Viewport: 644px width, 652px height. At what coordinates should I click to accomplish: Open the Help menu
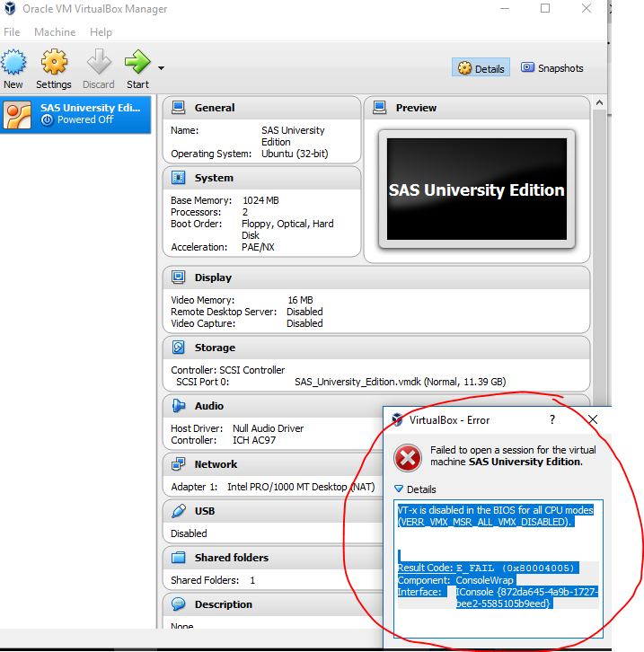click(101, 32)
